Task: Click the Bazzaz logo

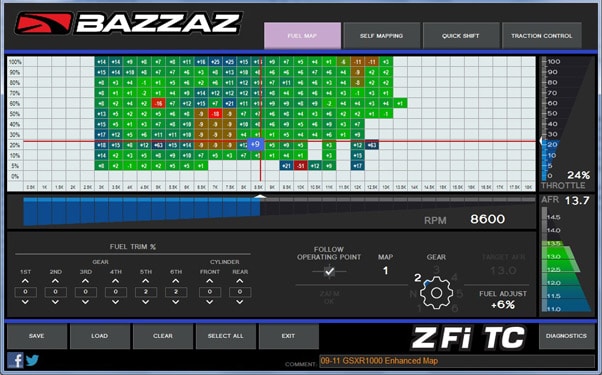Action: click(129, 23)
